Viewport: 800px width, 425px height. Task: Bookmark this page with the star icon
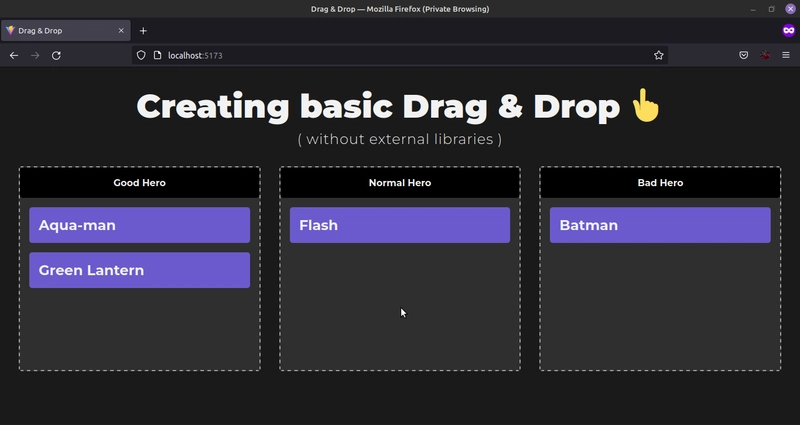click(659, 55)
